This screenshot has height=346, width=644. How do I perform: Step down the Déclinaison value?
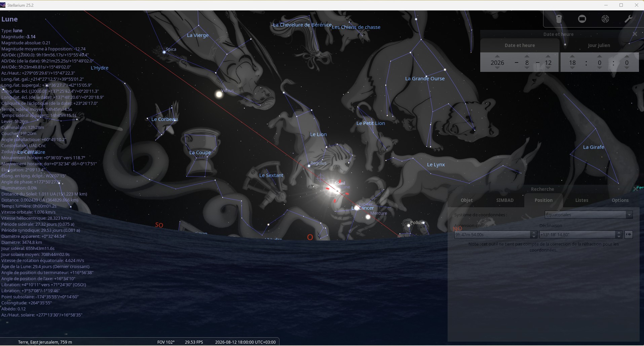pos(619,236)
